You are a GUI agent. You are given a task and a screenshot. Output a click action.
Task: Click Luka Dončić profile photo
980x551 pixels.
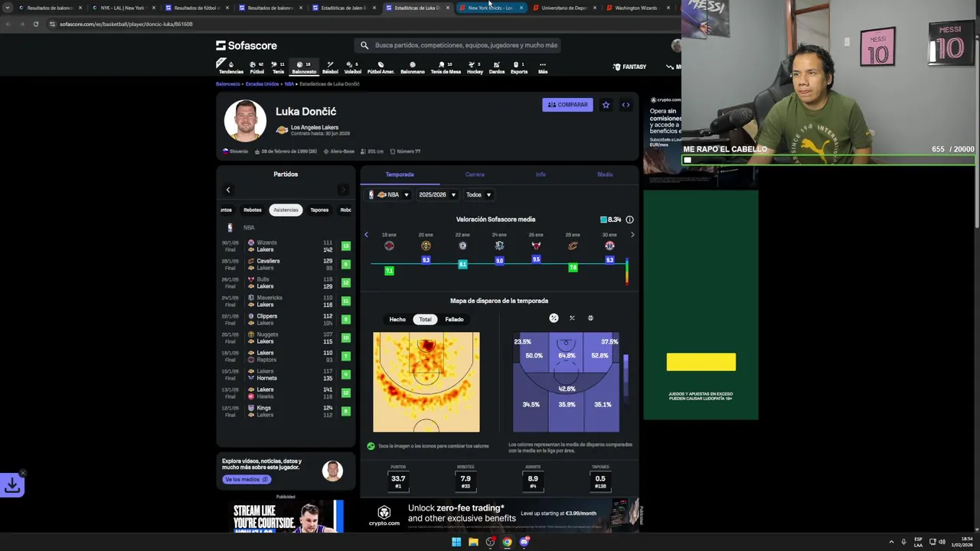pyautogui.click(x=245, y=120)
